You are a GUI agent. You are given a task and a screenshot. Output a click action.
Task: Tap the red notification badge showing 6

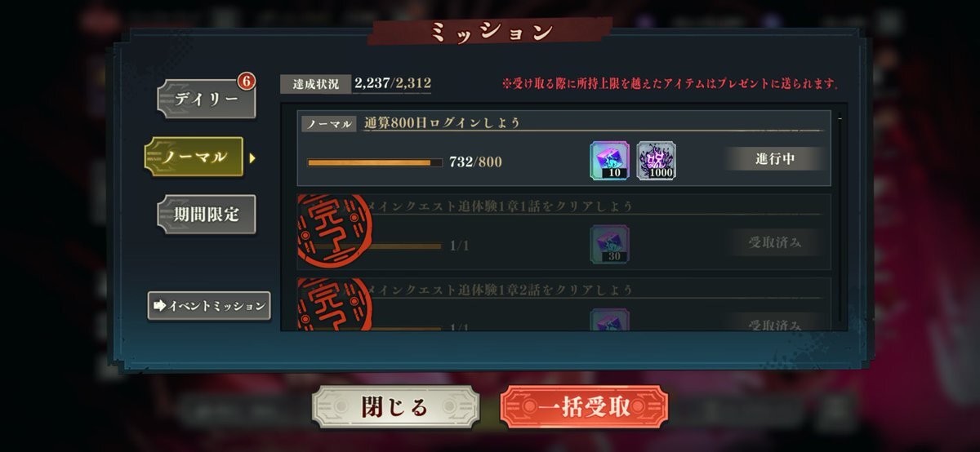tap(247, 82)
